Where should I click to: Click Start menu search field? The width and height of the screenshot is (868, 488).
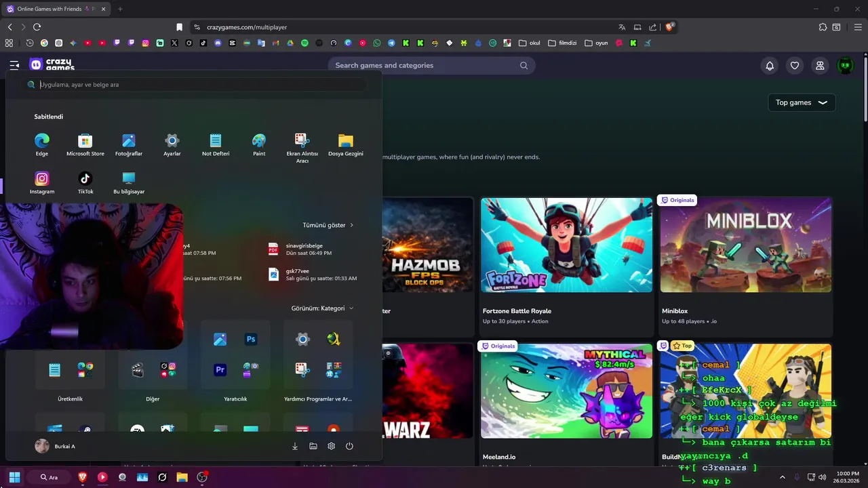point(197,85)
